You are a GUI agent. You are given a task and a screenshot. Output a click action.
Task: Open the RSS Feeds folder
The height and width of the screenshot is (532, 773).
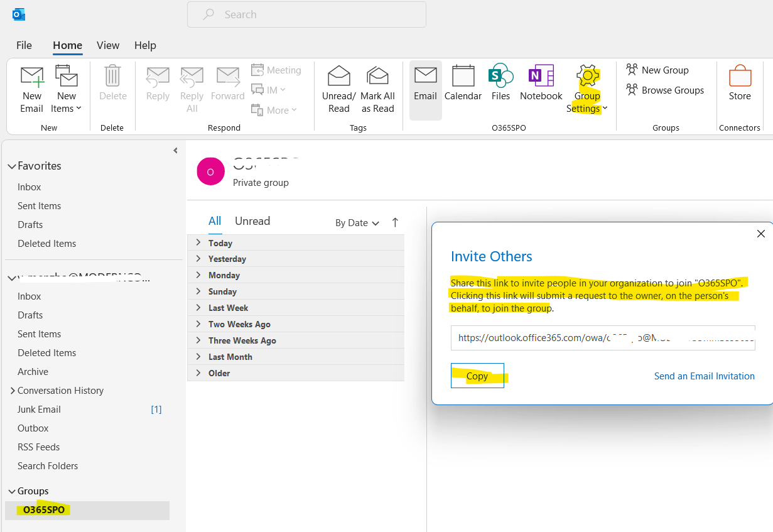38,447
